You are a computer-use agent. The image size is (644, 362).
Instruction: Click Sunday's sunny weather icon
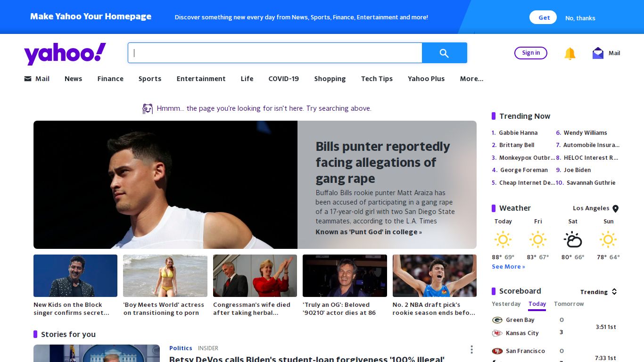(608, 239)
